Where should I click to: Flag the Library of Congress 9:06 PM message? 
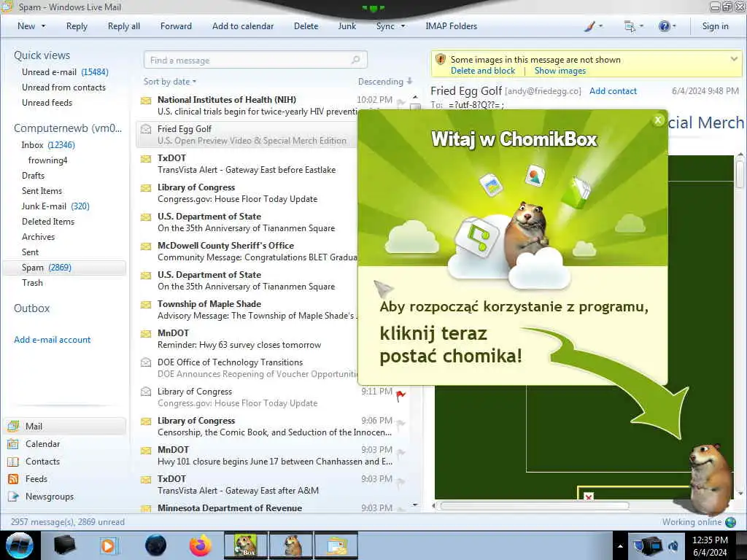(401, 424)
